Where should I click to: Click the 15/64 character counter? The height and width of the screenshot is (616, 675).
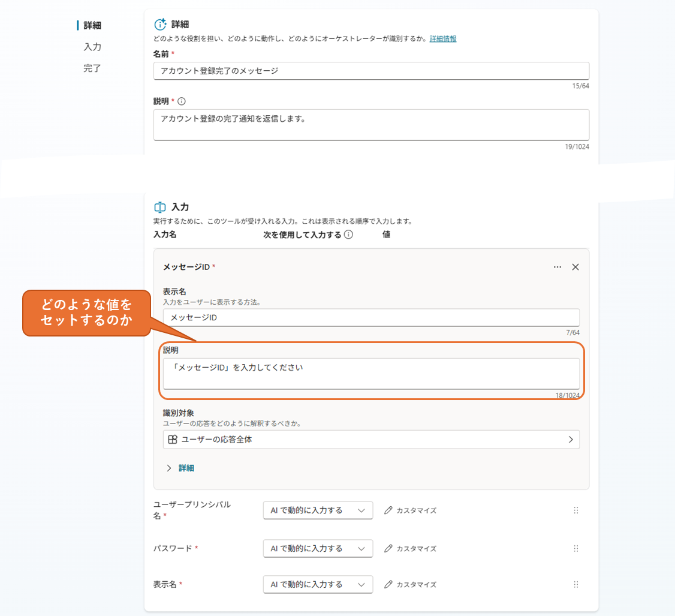580,86
